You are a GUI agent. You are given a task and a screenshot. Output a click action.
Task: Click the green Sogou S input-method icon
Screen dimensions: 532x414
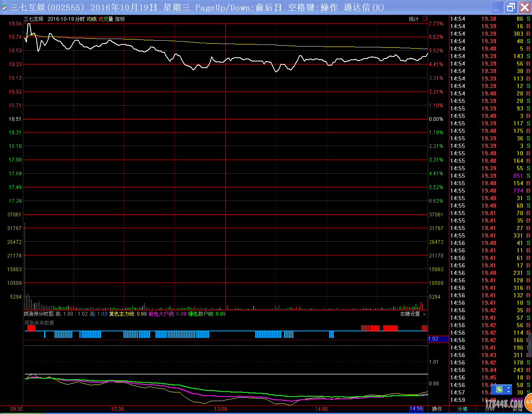(x=499, y=390)
